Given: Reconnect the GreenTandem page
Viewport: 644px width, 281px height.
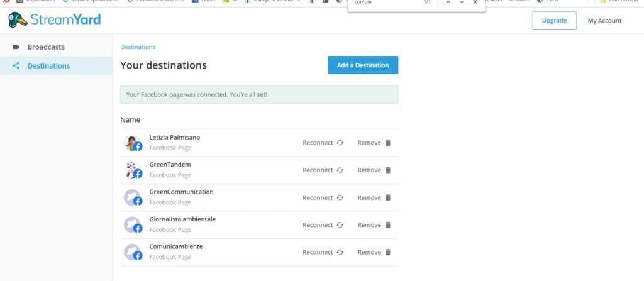Looking at the screenshot, I should (x=323, y=170).
